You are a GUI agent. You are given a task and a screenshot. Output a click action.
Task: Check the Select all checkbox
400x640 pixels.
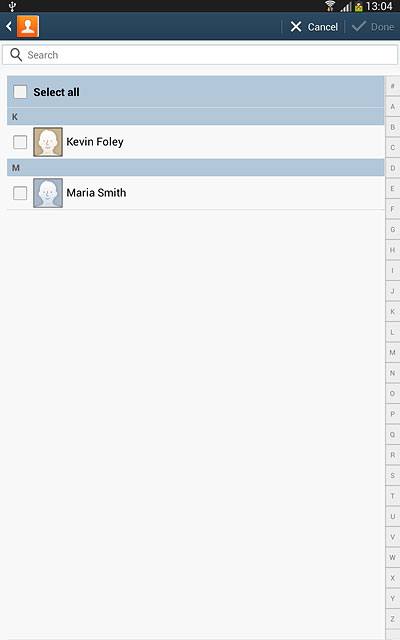pos(20,92)
